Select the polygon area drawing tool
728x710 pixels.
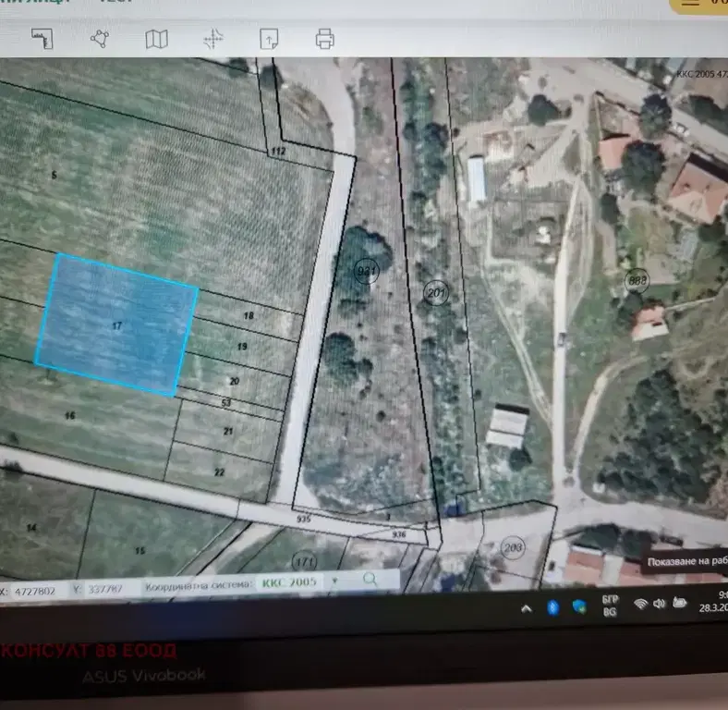(100, 39)
